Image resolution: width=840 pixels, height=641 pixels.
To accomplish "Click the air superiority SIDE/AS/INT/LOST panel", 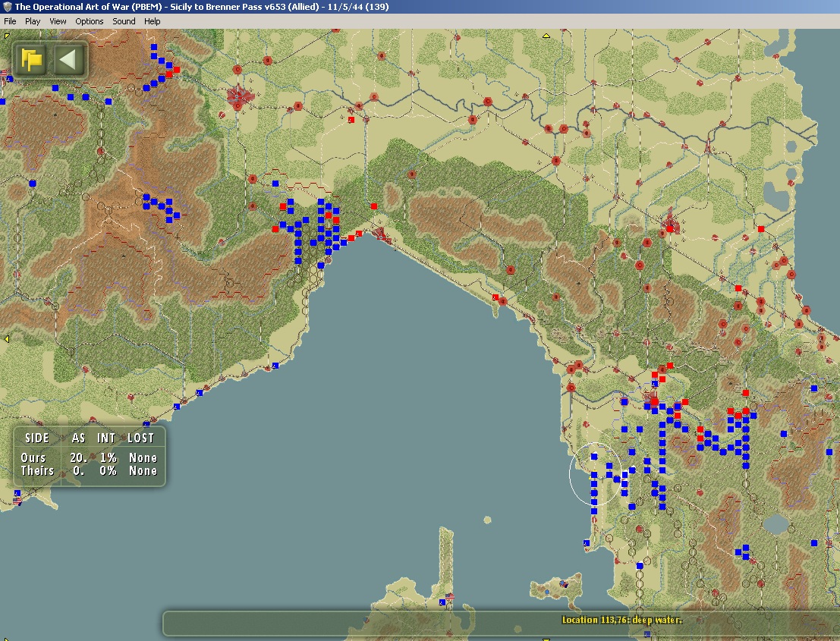I will [x=90, y=456].
